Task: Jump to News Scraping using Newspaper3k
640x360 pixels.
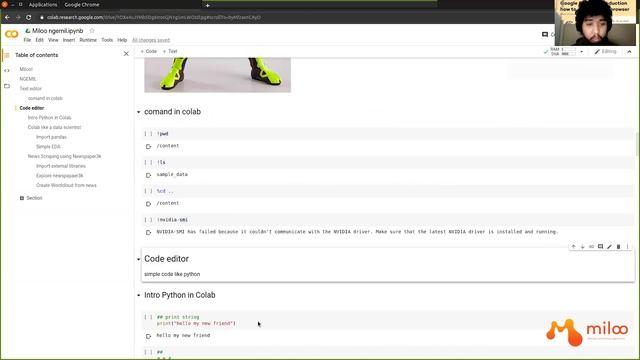Action: [64, 156]
